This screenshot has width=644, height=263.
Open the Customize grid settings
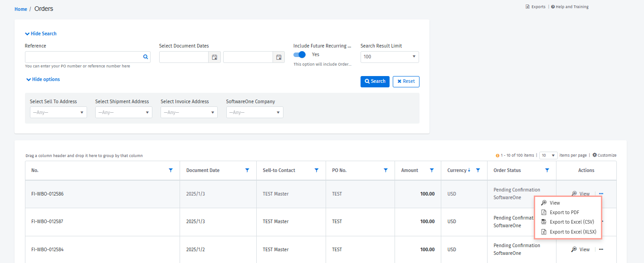coord(604,155)
